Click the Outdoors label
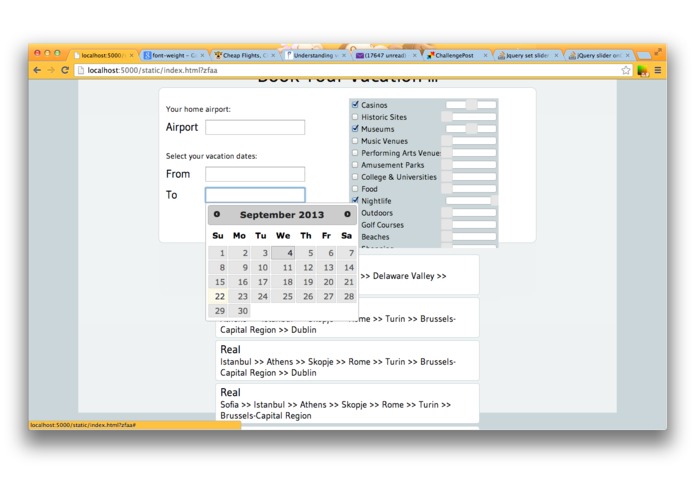695x494 pixels. tap(377, 213)
